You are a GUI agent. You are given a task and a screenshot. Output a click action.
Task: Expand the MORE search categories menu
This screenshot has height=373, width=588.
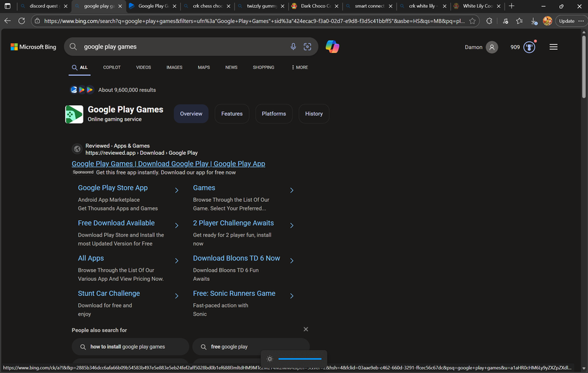tap(300, 67)
